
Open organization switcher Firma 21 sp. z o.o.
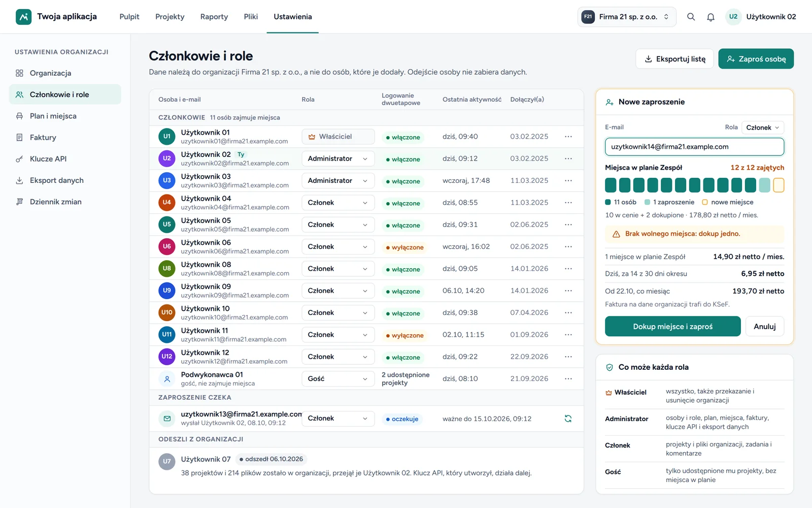[627, 17]
